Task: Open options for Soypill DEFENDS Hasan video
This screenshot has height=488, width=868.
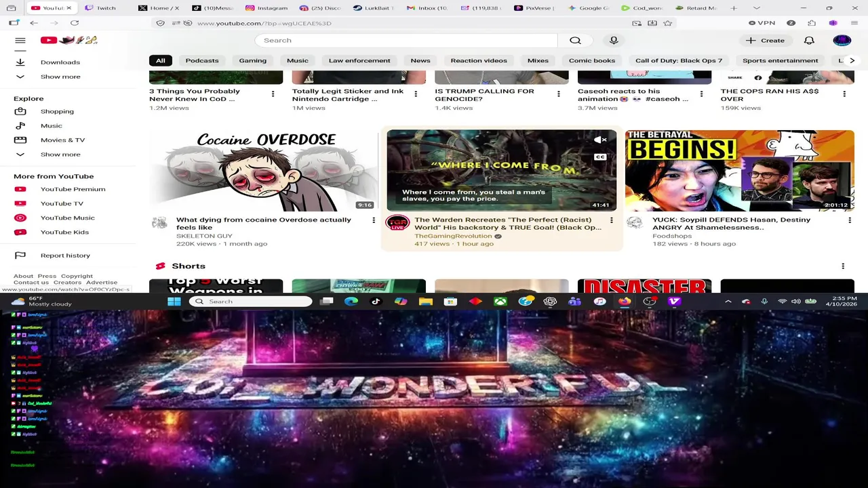Action: click(x=850, y=220)
